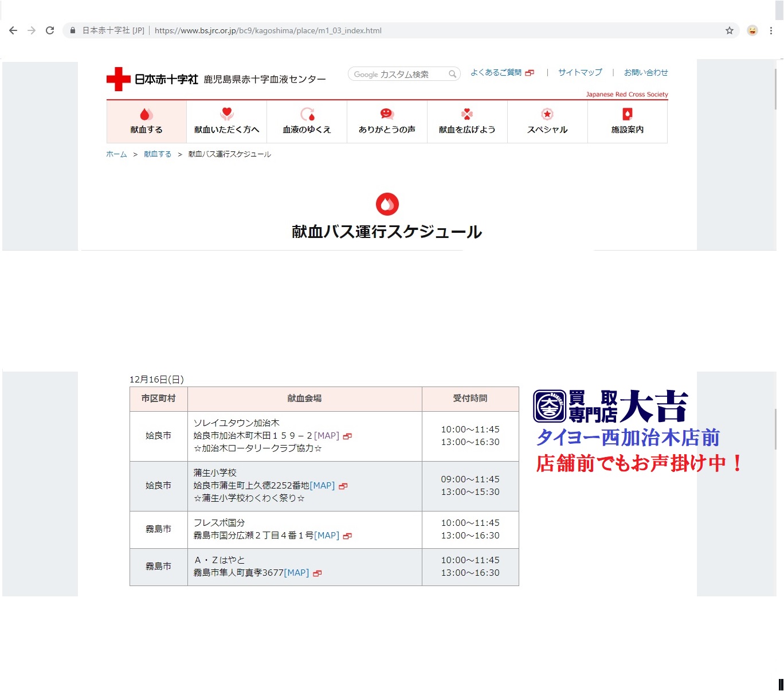Open external link icon for ソレイユタウン加治木
The image size is (784, 691).
click(x=347, y=436)
